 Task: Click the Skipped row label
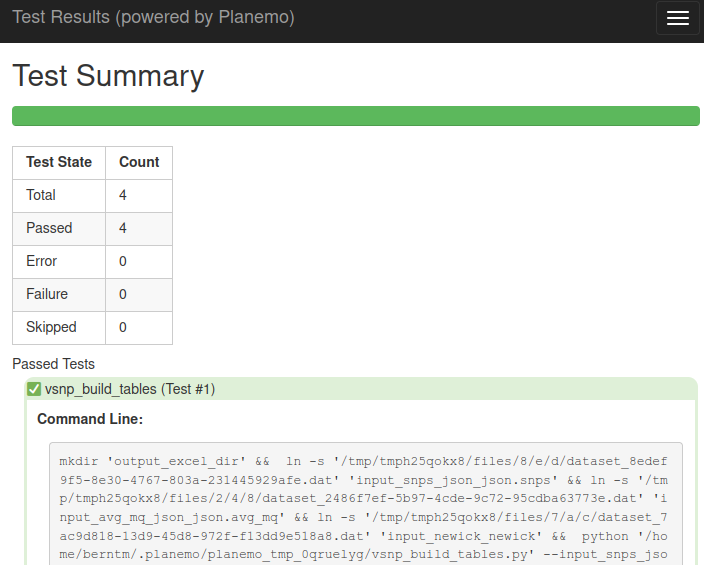(51, 327)
